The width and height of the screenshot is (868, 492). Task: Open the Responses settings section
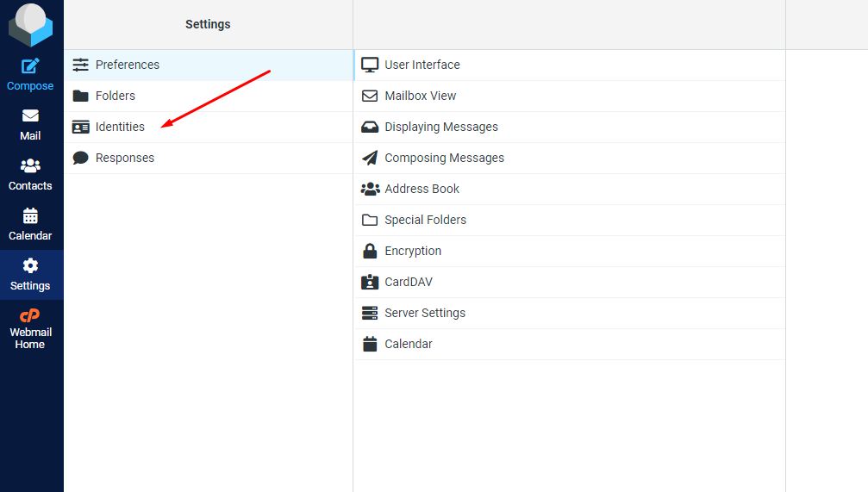click(x=124, y=158)
